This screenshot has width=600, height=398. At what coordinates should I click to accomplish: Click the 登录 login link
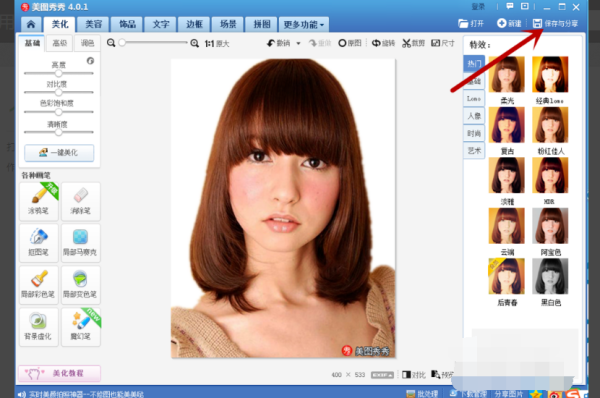click(x=478, y=7)
